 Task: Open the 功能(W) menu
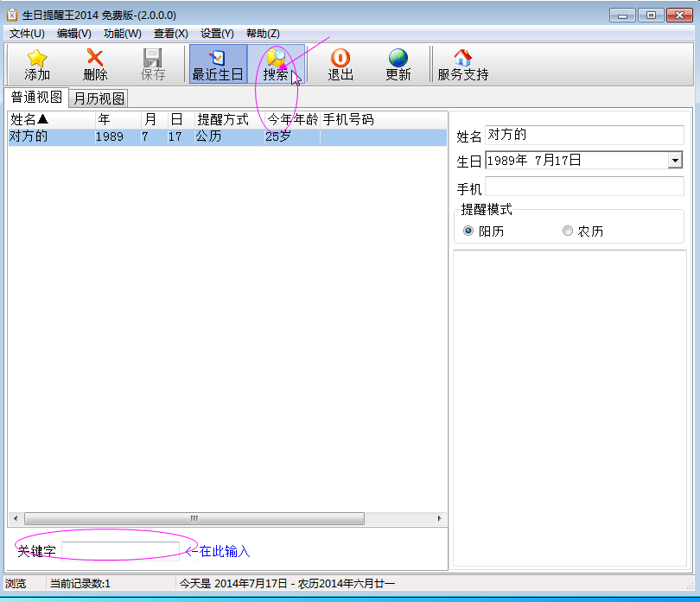[x=123, y=34]
